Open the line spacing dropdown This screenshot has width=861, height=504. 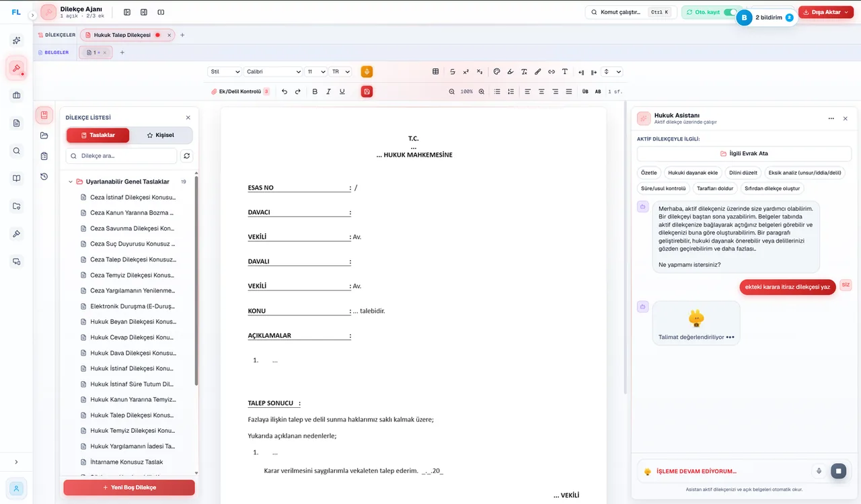click(612, 71)
